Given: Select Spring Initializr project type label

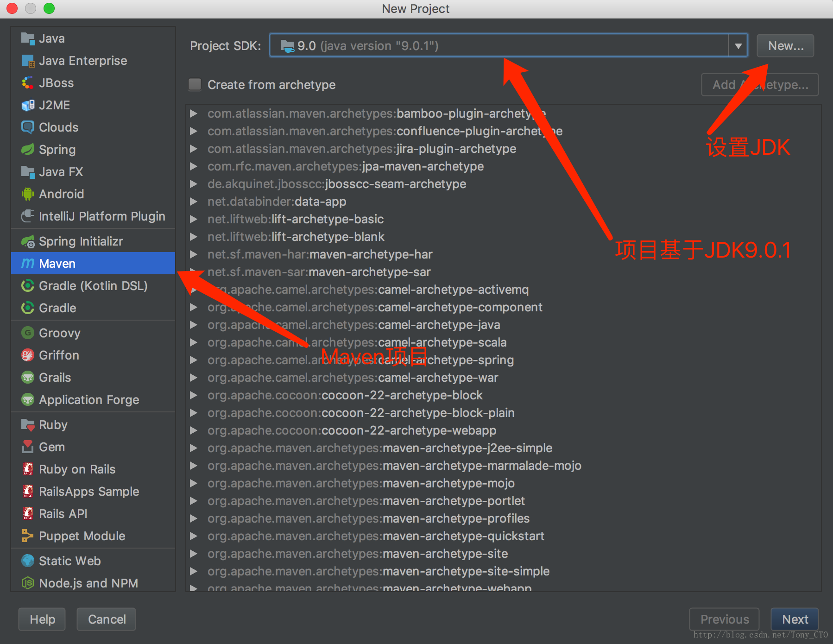Looking at the screenshot, I should [x=81, y=241].
